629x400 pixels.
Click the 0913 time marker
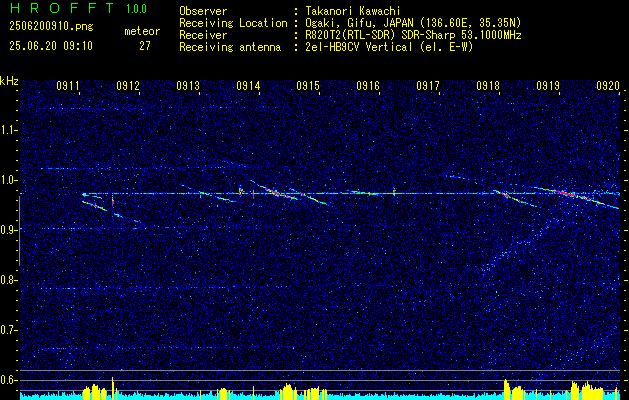click(188, 85)
